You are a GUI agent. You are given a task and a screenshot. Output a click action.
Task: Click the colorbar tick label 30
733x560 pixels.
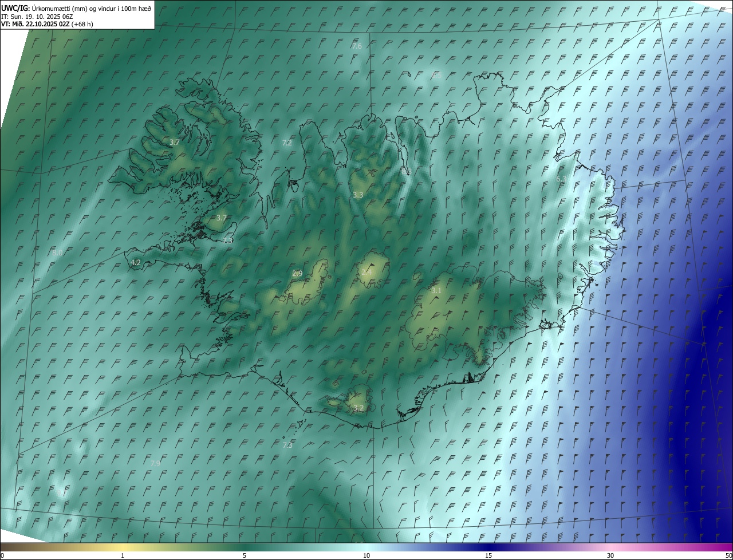point(610,555)
